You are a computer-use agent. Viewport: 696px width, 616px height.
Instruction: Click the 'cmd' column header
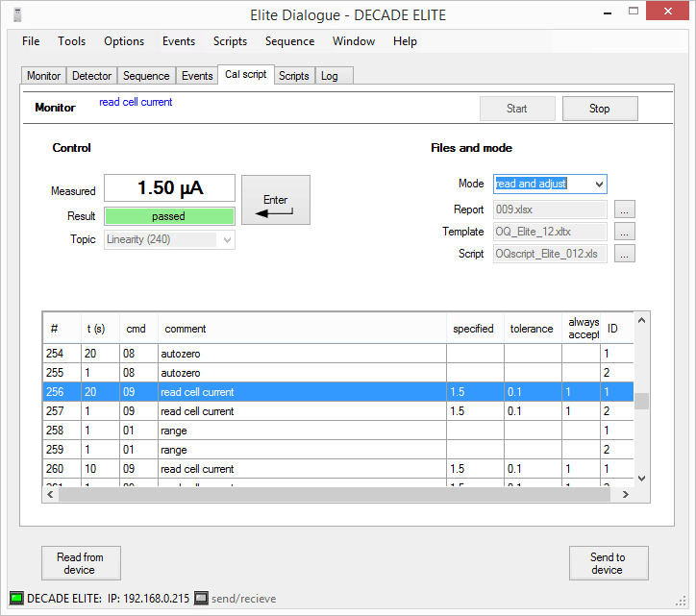[x=139, y=329]
